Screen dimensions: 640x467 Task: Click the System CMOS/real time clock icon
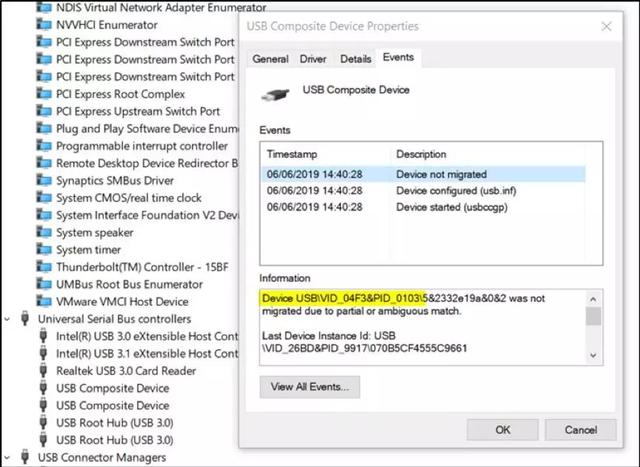(x=44, y=198)
